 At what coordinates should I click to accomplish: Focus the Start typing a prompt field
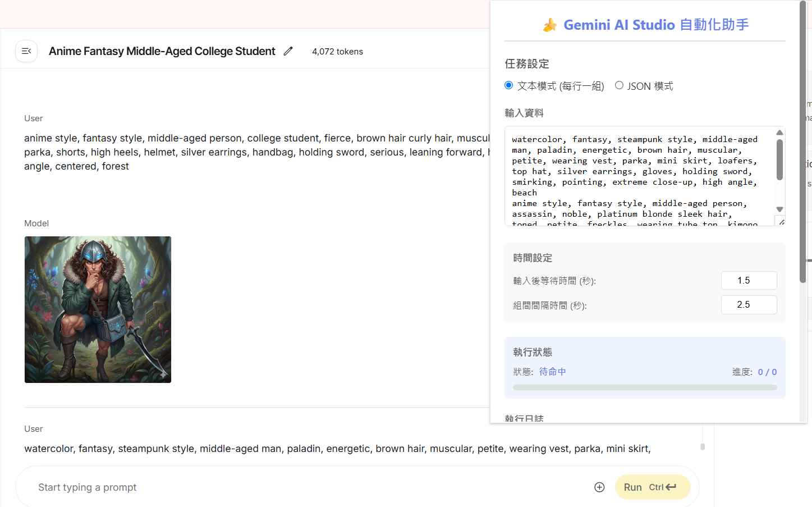pos(309,487)
